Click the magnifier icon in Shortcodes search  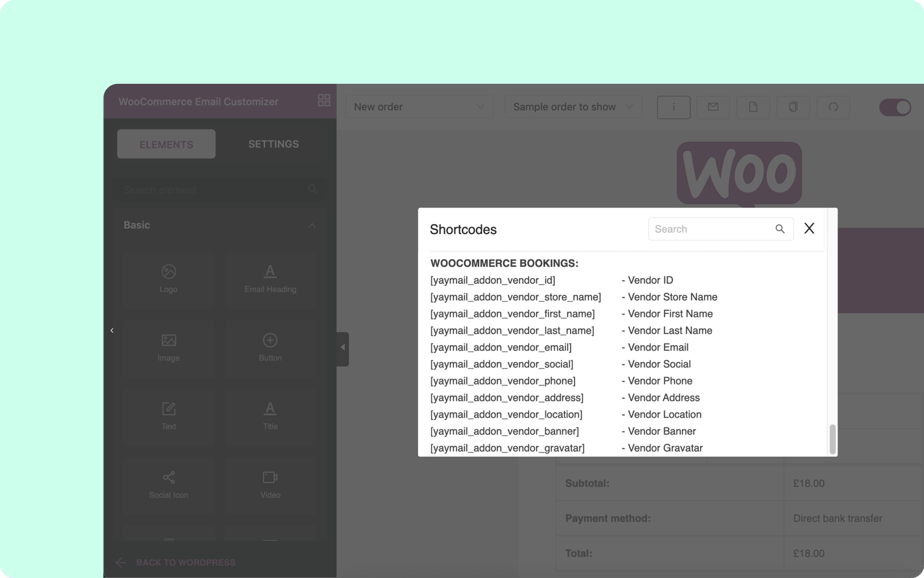click(780, 229)
